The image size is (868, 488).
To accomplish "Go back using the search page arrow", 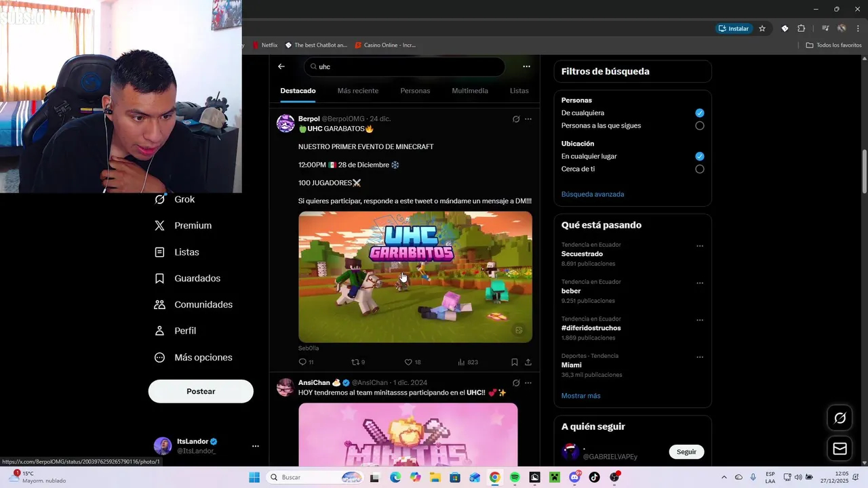I will [281, 66].
